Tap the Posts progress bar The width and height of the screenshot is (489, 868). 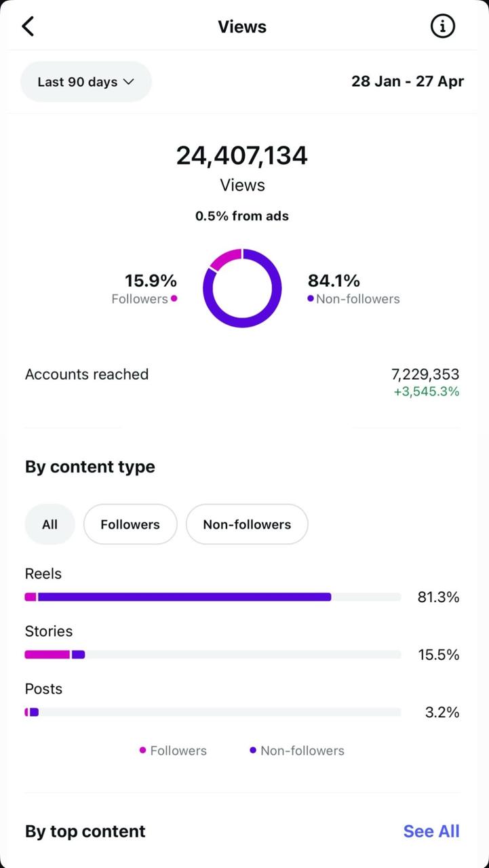pos(212,713)
